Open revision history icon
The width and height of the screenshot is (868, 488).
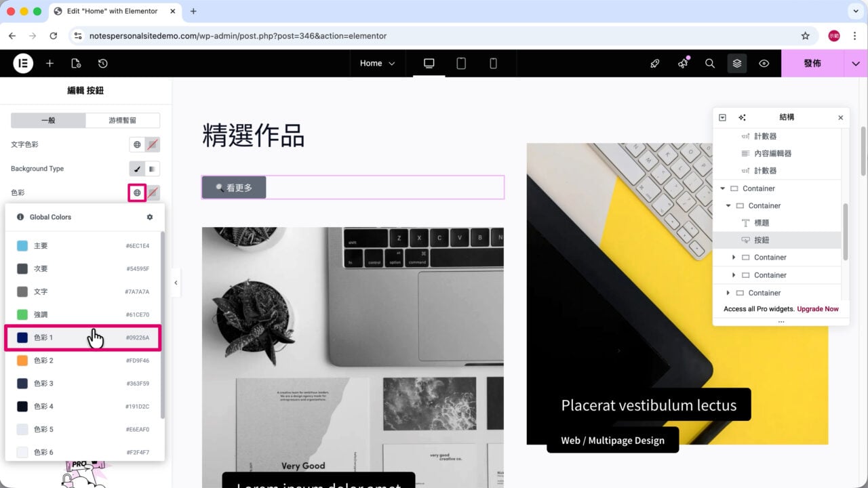[102, 63]
